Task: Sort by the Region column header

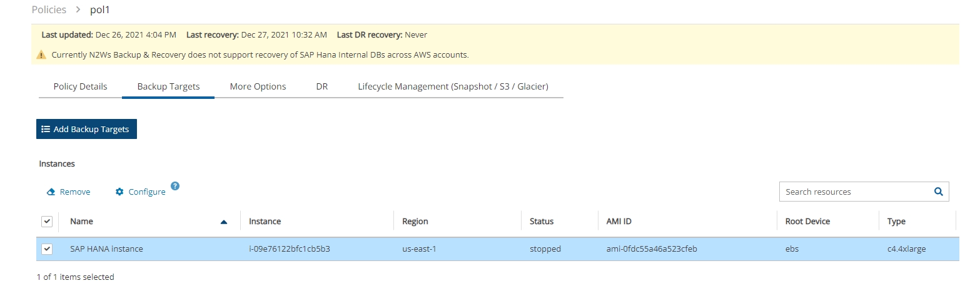Action: point(415,222)
